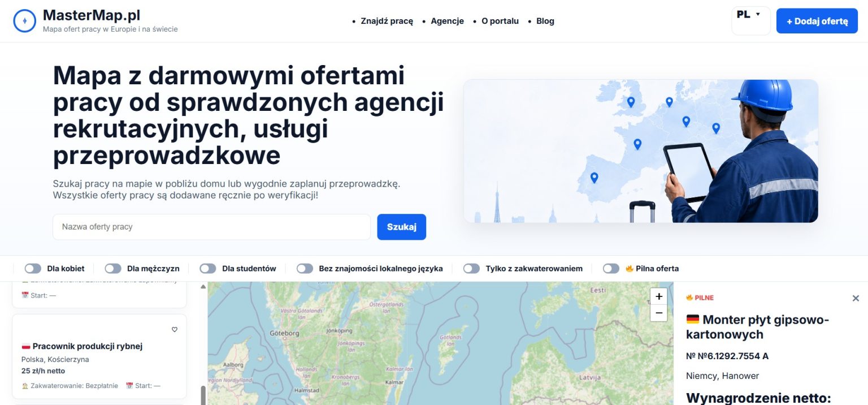This screenshot has width=868, height=405.
Task: Toggle the Pilna oferta filter
Action: pyautogui.click(x=611, y=269)
